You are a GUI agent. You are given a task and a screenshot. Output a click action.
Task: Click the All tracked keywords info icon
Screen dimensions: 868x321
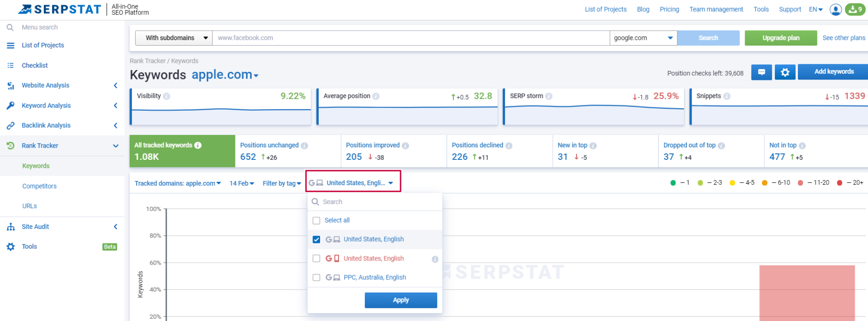coord(198,145)
